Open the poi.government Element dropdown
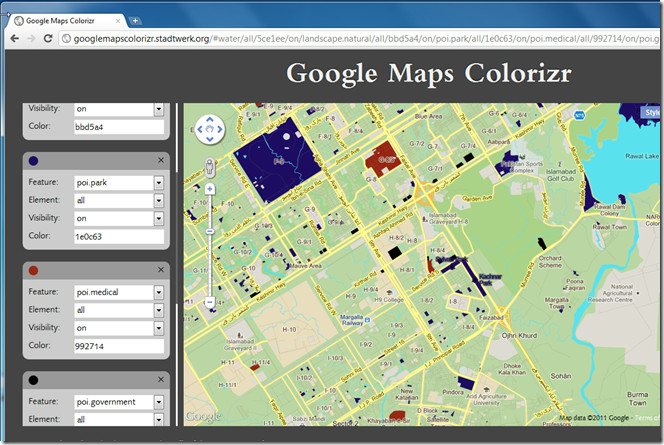This screenshot has width=664, height=445. click(159, 419)
